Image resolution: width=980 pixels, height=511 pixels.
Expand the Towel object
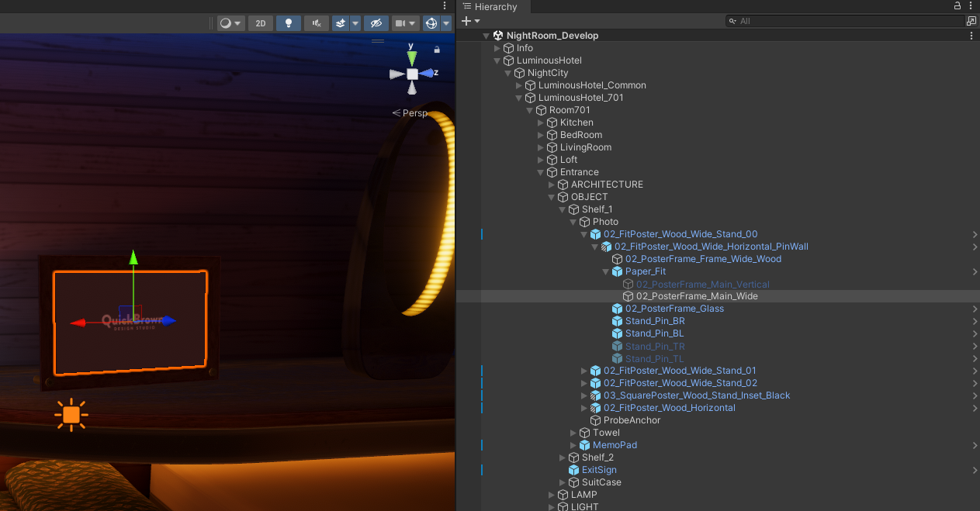(573, 433)
